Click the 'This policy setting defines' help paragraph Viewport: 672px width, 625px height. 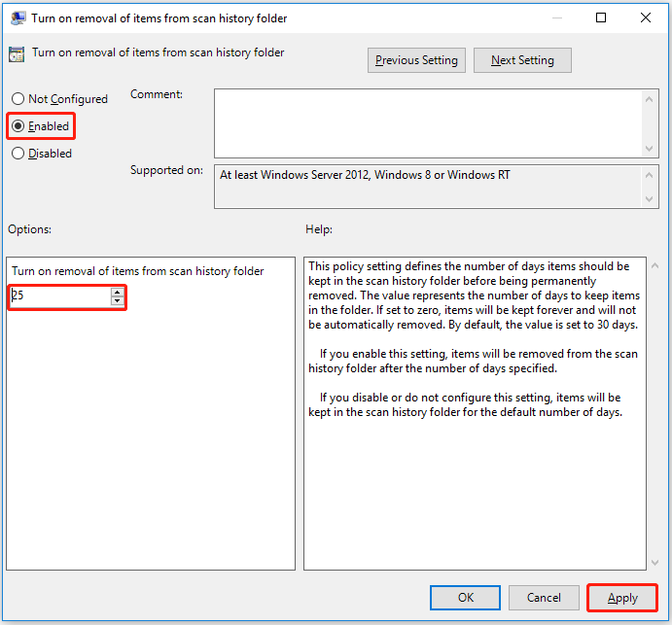pos(474,295)
